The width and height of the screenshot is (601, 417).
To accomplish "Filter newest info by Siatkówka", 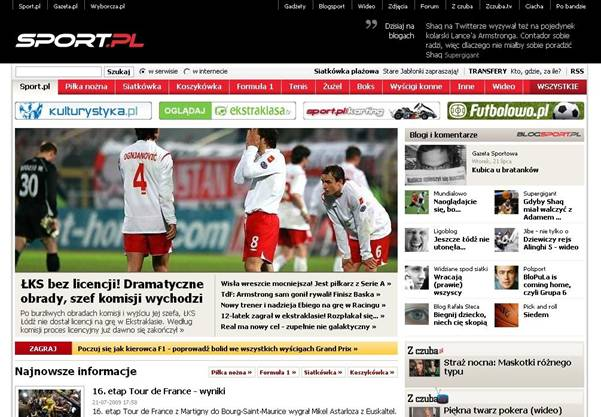I will click(x=323, y=372).
